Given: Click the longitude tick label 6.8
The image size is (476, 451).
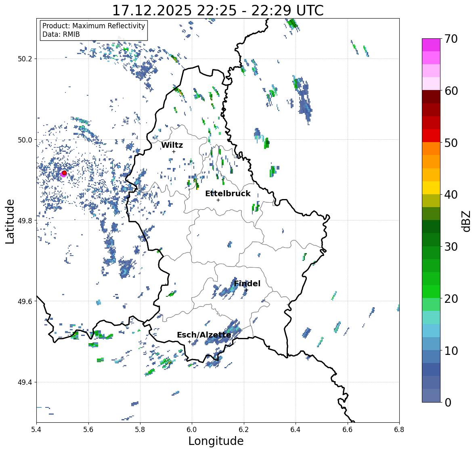Looking at the screenshot, I should 399,429.
